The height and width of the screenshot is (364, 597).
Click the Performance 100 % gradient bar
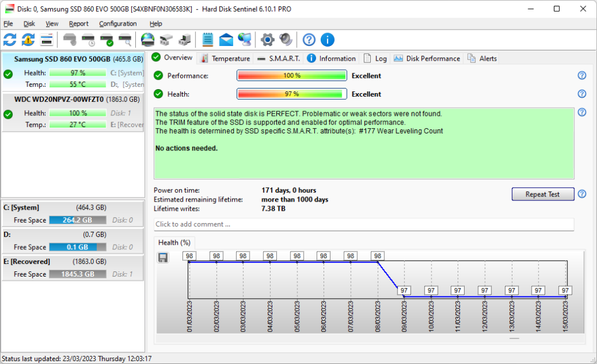click(x=292, y=75)
